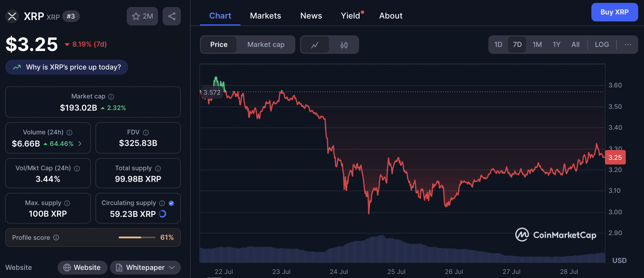This screenshot has width=644, height=278.
Task: Click the 8.19% (7d) change text
Action: click(x=89, y=44)
